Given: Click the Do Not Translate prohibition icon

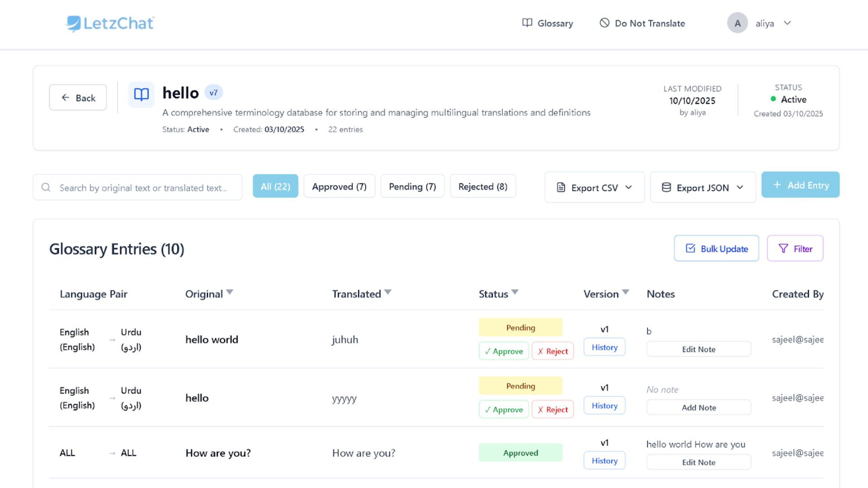Looking at the screenshot, I should click(x=604, y=23).
